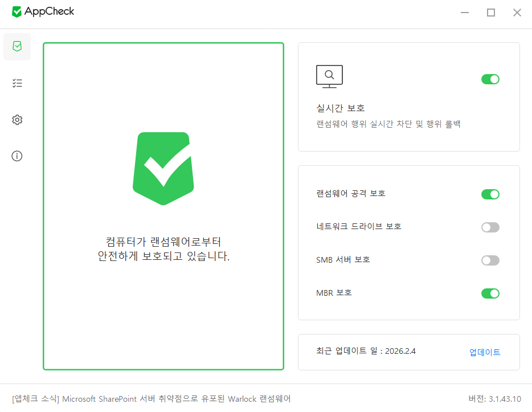This screenshot has height=412, width=532.
Task: Open the security log via the checklist sidebar icon
Action: (17, 83)
